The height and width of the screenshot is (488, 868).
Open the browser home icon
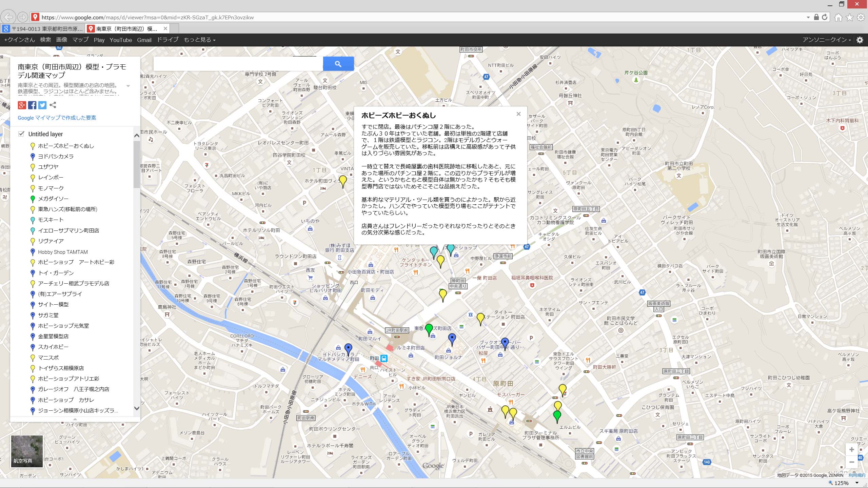point(838,18)
